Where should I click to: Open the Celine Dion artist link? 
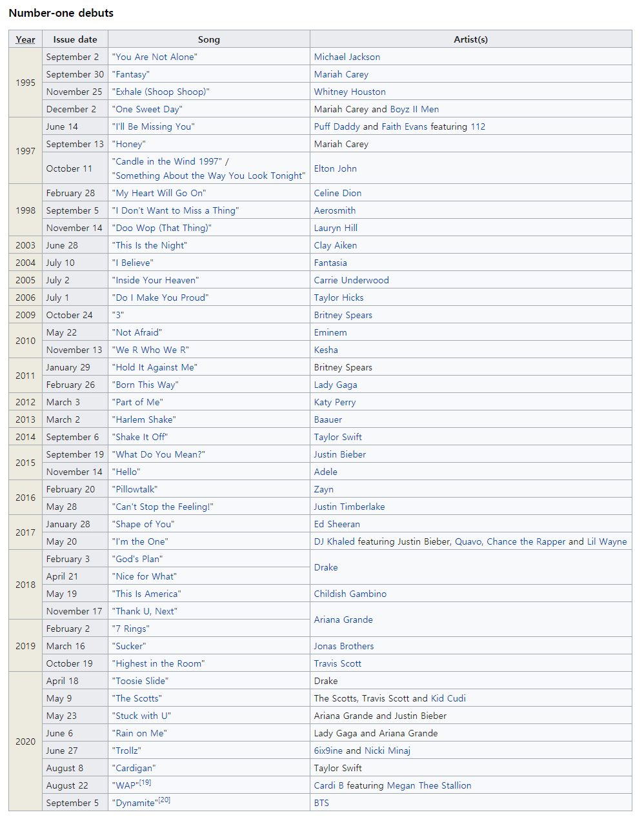tap(337, 193)
